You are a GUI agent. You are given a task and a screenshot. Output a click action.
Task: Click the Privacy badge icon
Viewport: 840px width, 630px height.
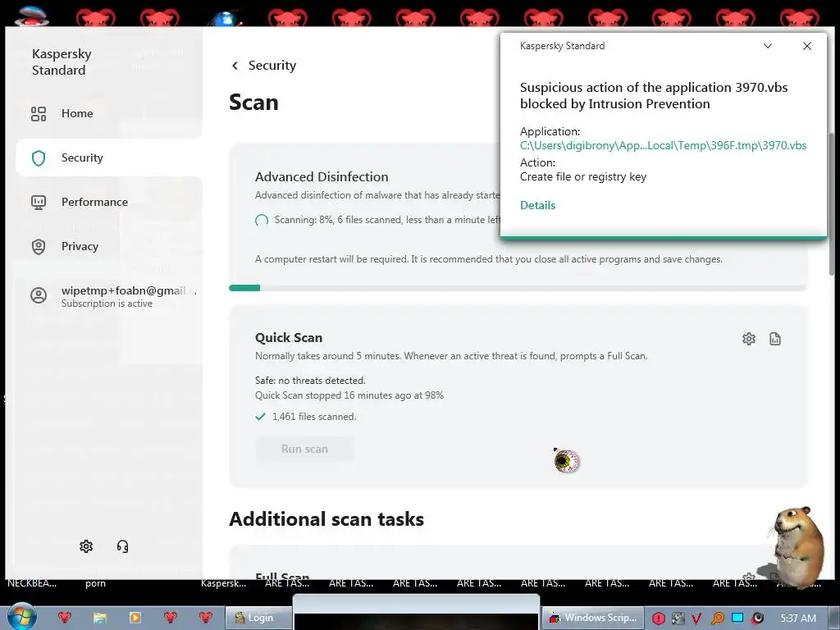click(x=39, y=246)
